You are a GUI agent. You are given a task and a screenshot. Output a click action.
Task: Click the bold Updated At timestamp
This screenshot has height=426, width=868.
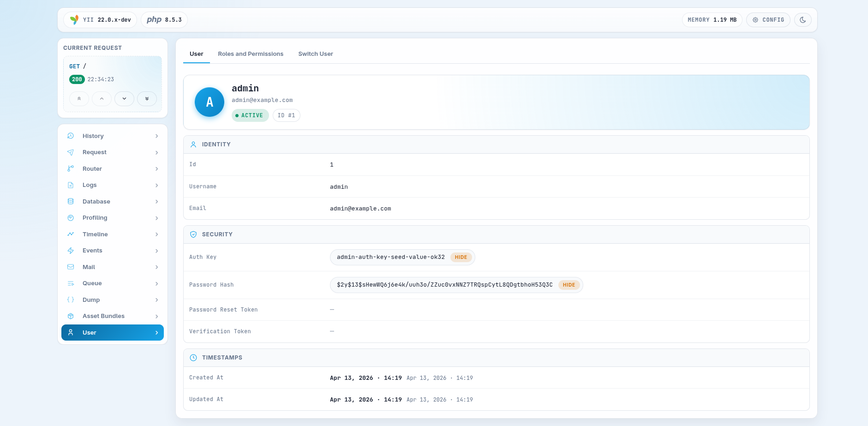[x=366, y=400]
